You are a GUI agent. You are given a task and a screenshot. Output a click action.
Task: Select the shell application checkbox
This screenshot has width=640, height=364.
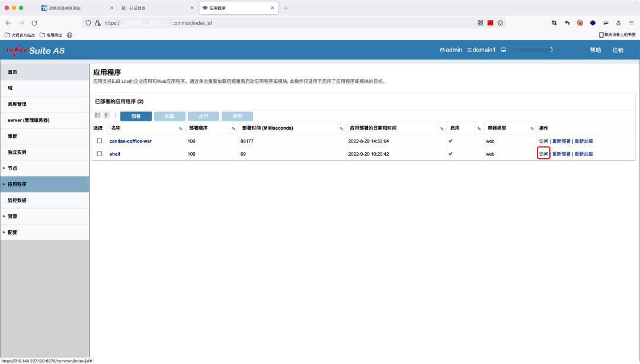pyautogui.click(x=99, y=154)
